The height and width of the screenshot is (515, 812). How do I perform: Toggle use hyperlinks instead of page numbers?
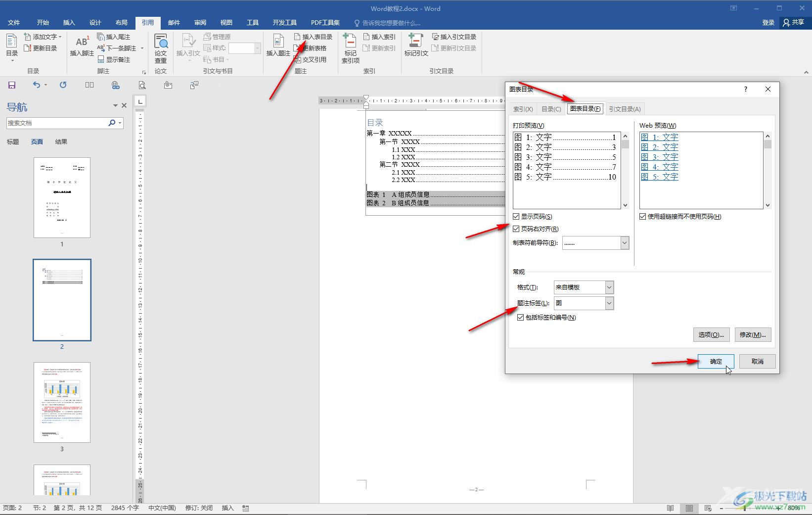643,217
